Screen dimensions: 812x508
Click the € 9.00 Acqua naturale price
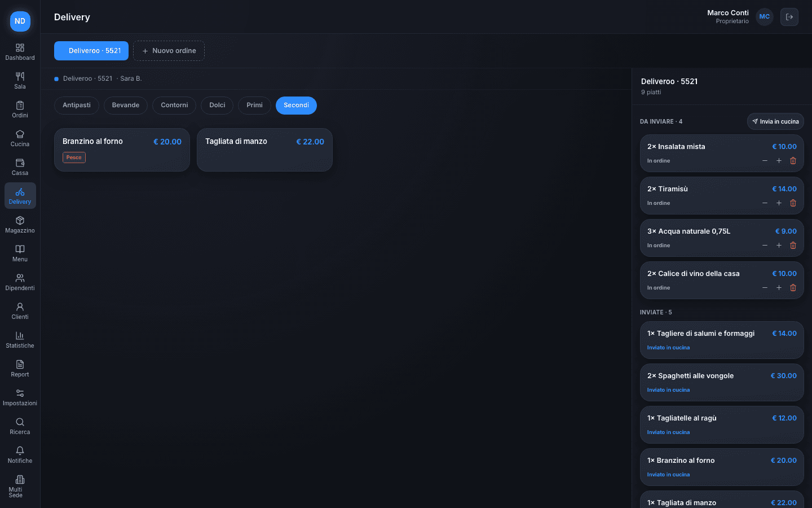click(x=786, y=231)
